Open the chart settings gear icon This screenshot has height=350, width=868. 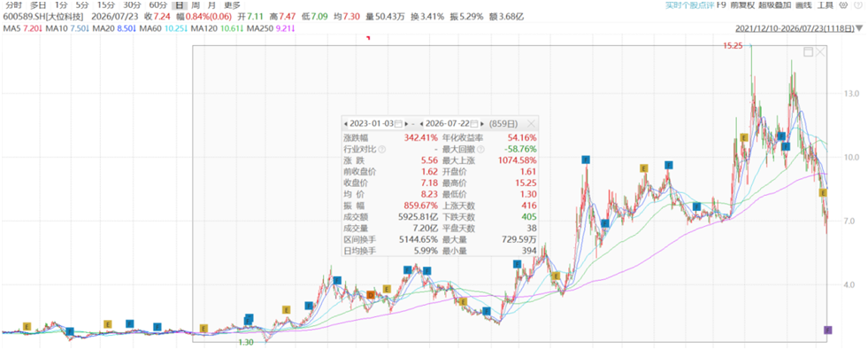pos(842,5)
